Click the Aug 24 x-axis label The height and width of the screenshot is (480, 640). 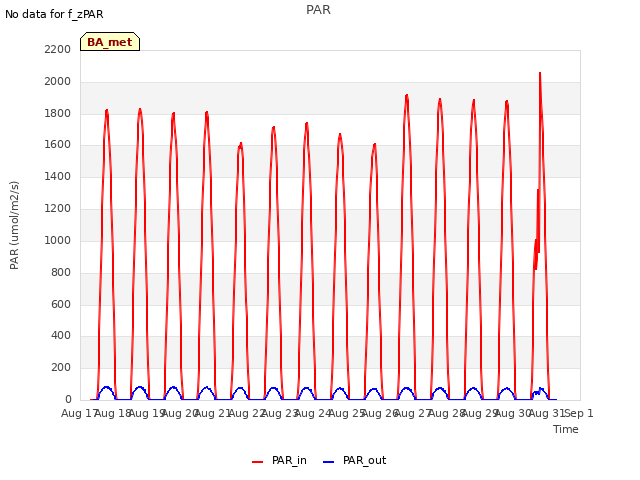click(x=313, y=413)
